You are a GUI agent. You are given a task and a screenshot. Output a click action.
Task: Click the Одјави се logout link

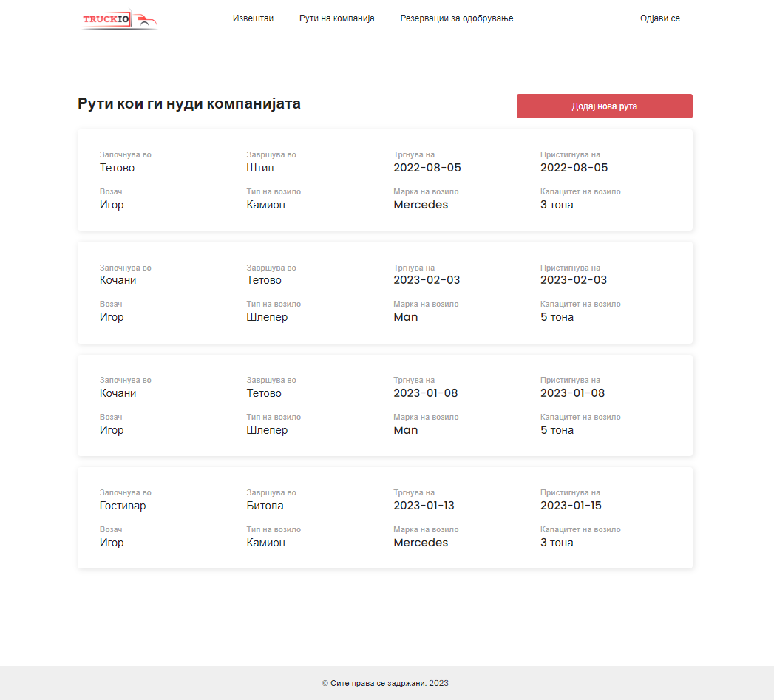[659, 18]
